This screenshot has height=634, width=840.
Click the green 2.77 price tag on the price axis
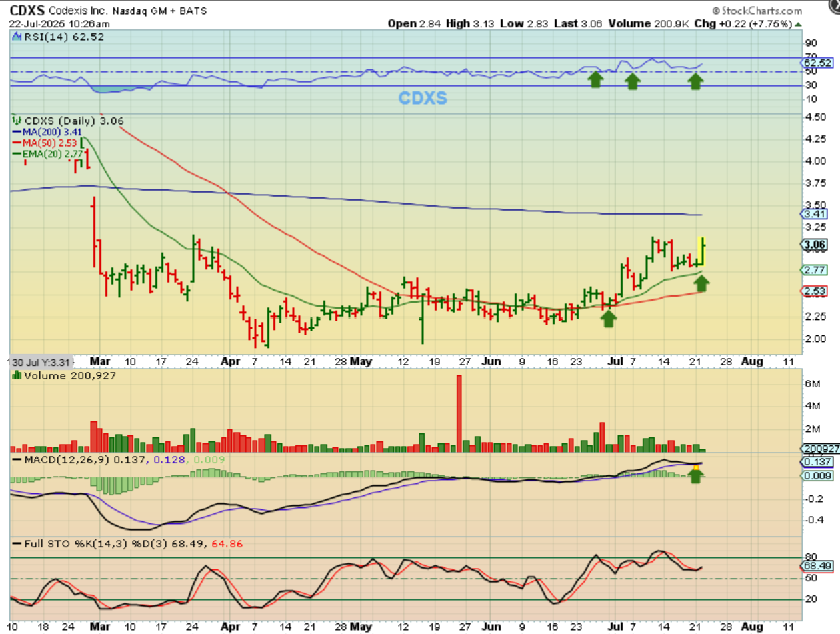813,269
